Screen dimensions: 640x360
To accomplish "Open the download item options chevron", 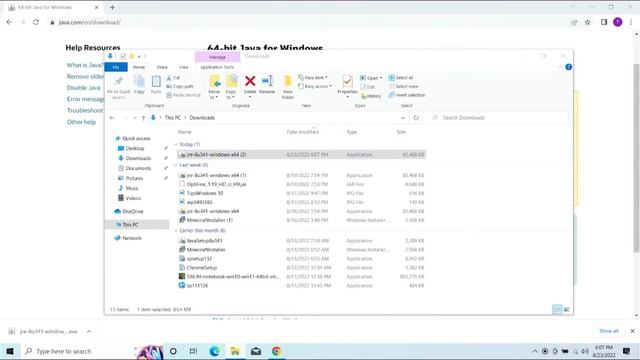I will coord(89,331).
